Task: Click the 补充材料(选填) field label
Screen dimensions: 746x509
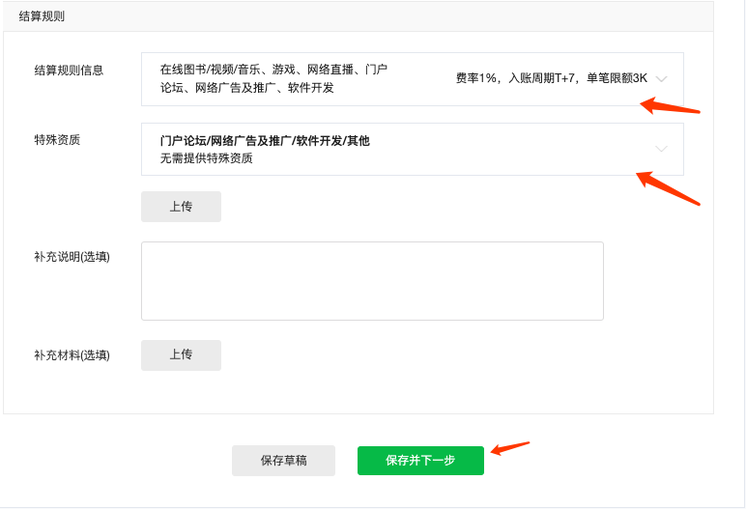Action: [x=72, y=355]
